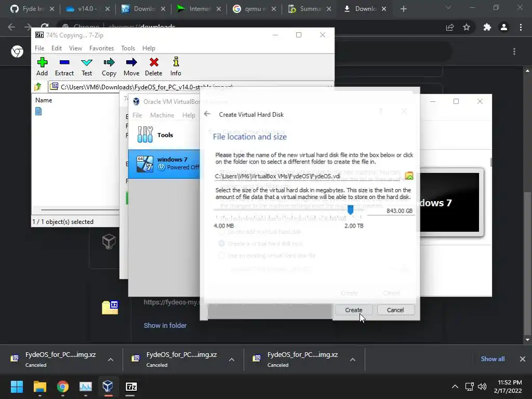Open the VirtualBox Help menu

[189, 115]
